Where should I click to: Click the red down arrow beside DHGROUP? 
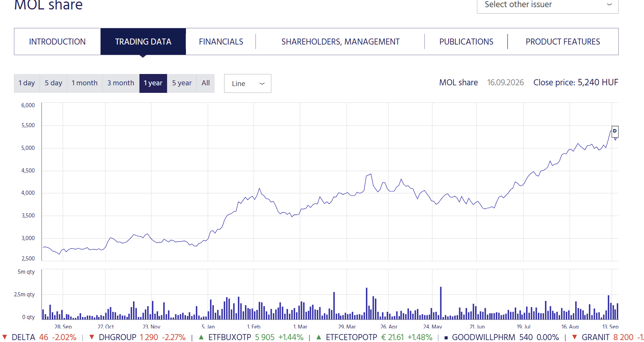91,337
